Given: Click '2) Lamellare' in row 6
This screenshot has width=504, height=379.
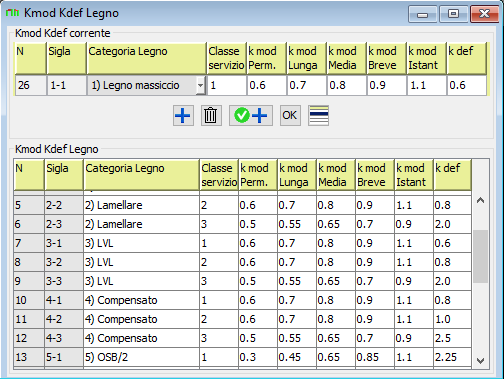Looking at the screenshot, I should [114, 224].
